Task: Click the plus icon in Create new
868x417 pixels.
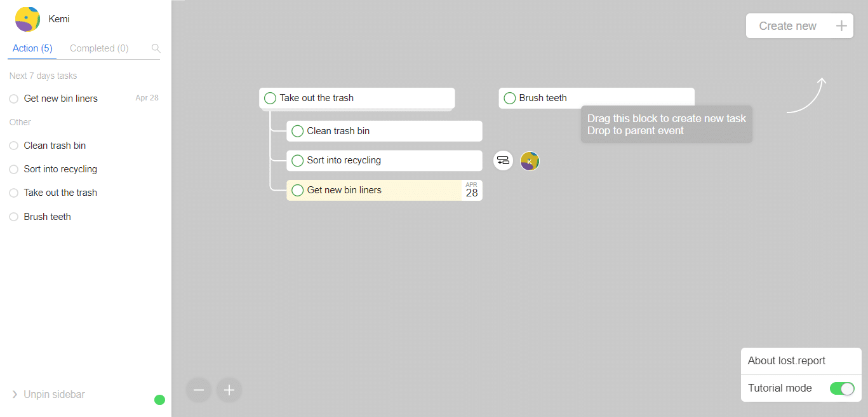Action: pyautogui.click(x=841, y=26)
